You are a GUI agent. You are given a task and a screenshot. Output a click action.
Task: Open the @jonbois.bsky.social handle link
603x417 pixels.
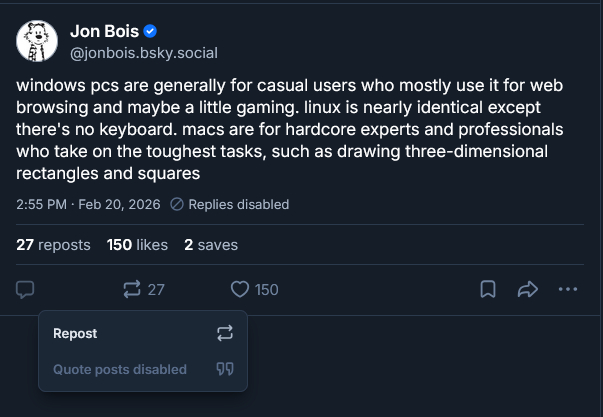click(143, 52)
